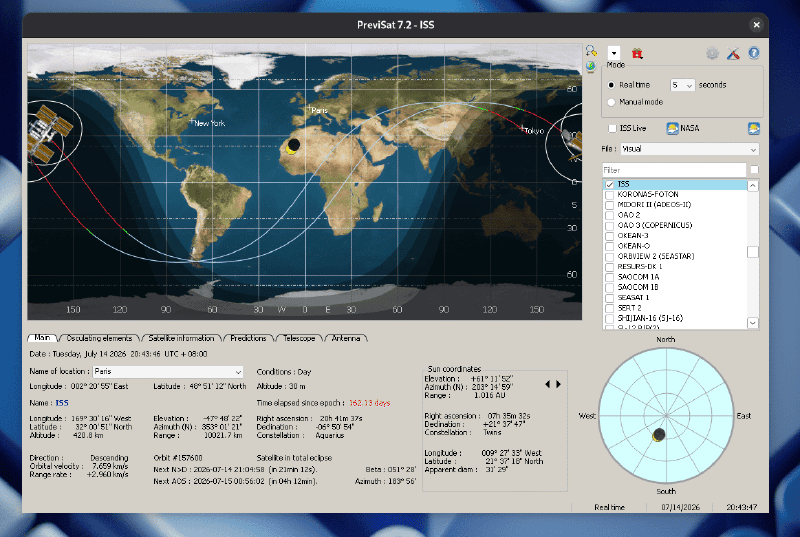
Task: Switch to the Main tab
Action: [x=42, y=338]
